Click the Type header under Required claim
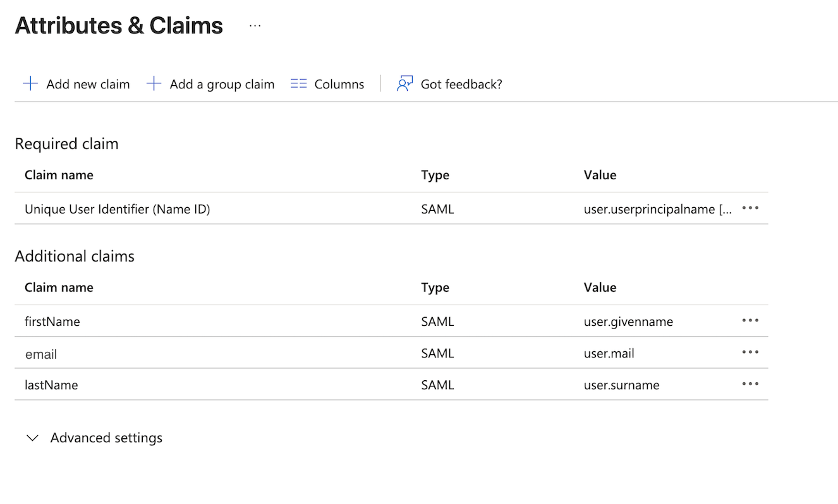Image resolution: width=838 pixels, height=504 pixels. click(x=435, y=175)
